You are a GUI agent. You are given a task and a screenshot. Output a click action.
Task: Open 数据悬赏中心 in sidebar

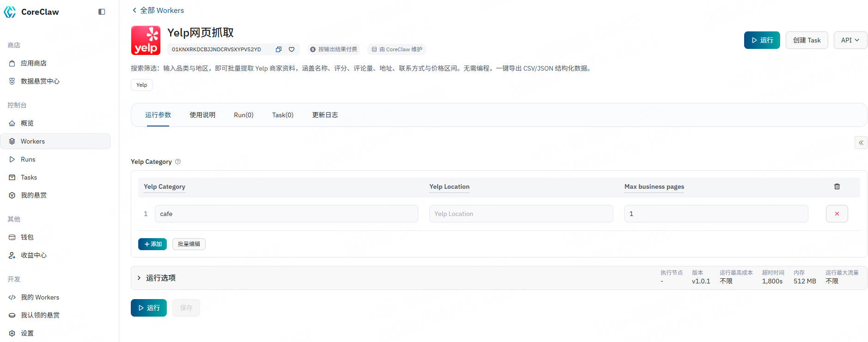coord(40,81)
